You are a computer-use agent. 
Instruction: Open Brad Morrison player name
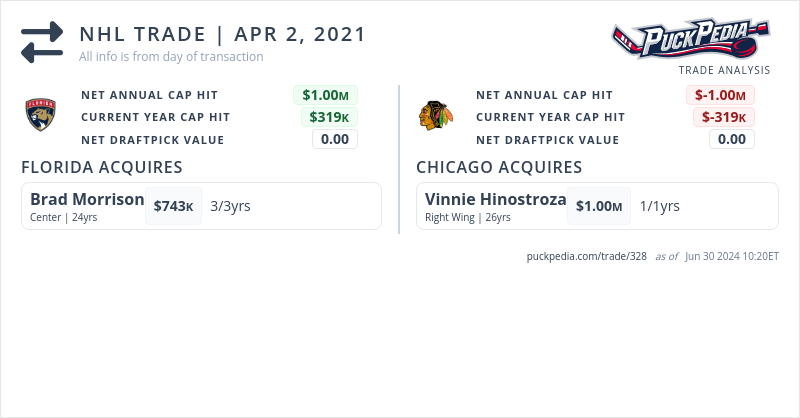coord(87,199)
